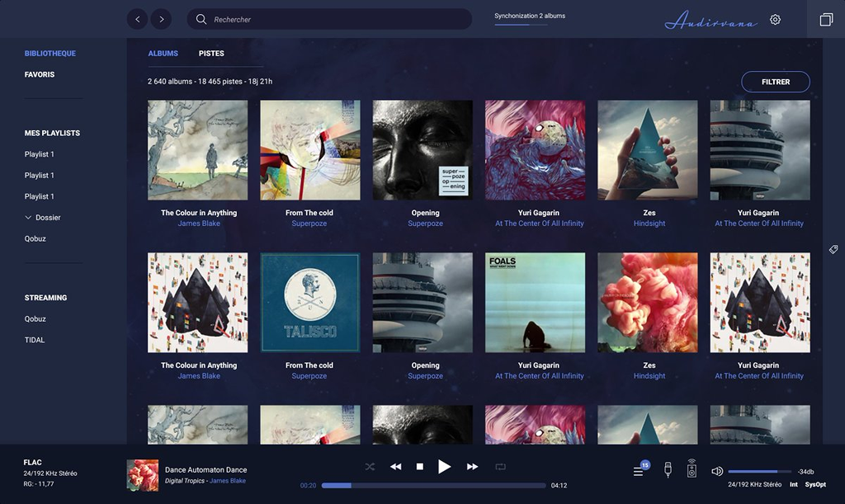Open the FOALS album cover
845x504 pixels.
pyautogui.click(x=535, y=303)
